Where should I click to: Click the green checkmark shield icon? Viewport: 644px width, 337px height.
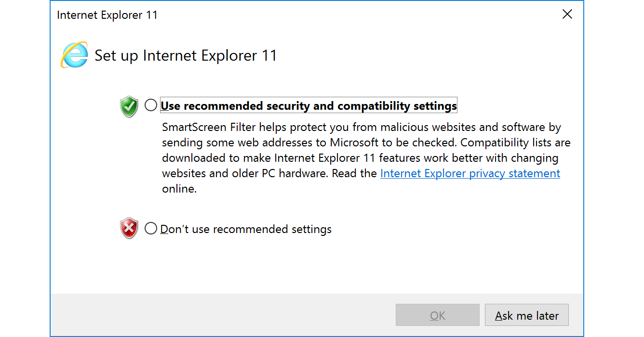[129, 106]
